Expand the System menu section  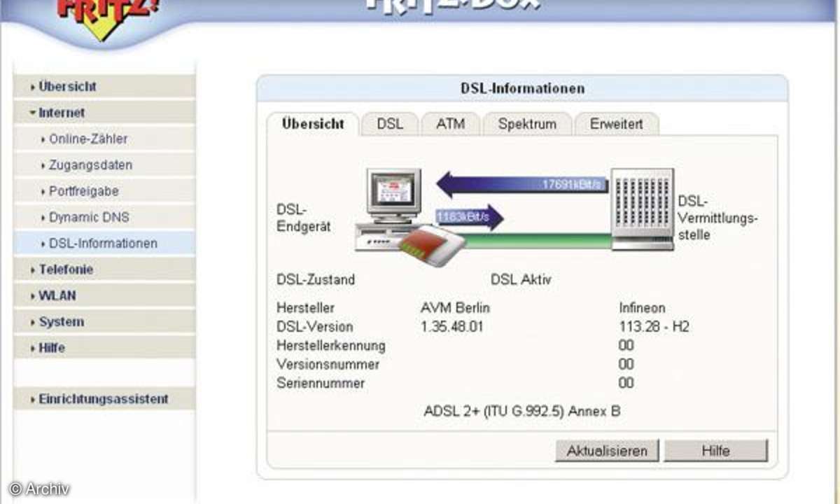point(104,322)
